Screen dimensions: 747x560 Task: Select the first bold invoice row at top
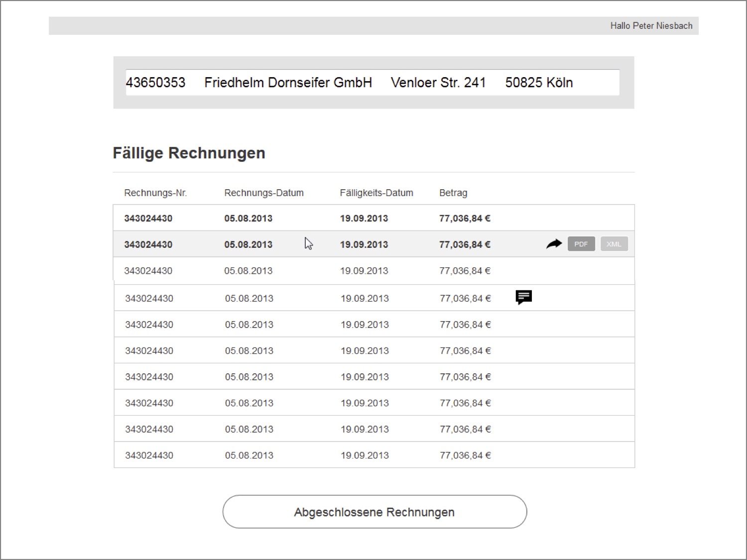click(374, 218)
